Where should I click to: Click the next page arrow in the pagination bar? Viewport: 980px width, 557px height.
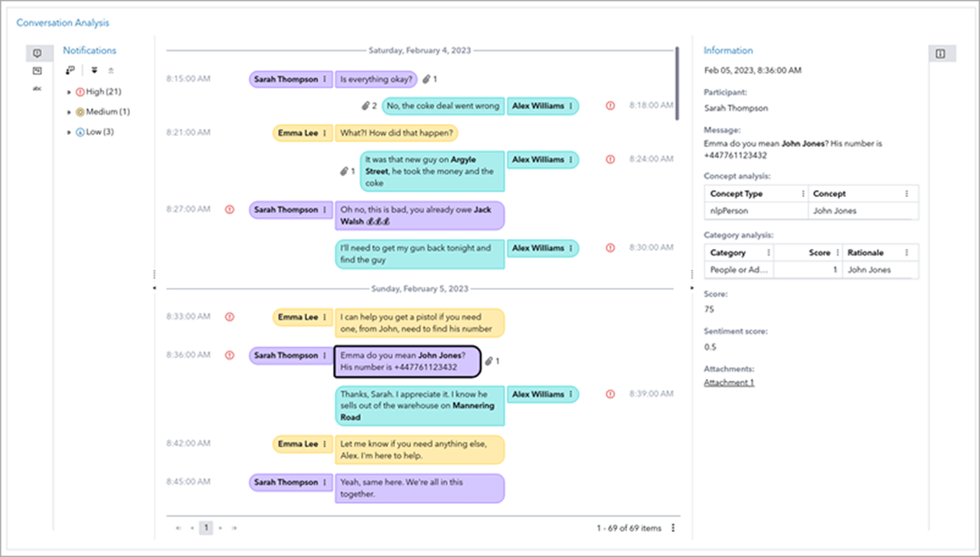tap(219, 528)
